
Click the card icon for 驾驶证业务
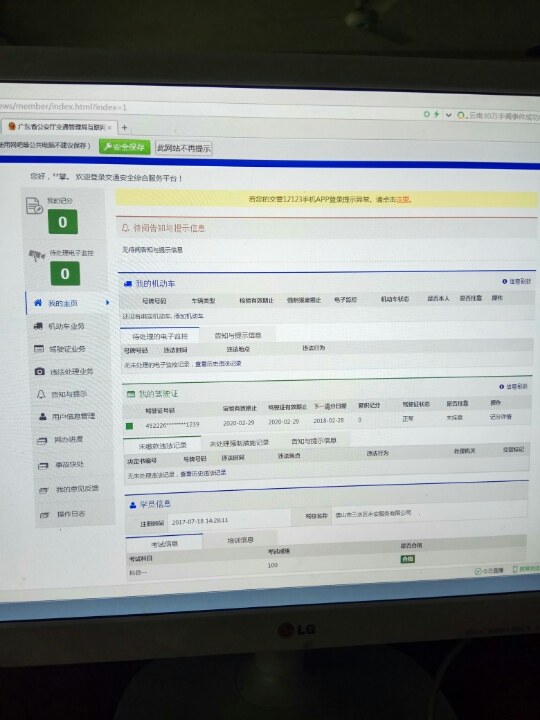click(x=39, y=349)
